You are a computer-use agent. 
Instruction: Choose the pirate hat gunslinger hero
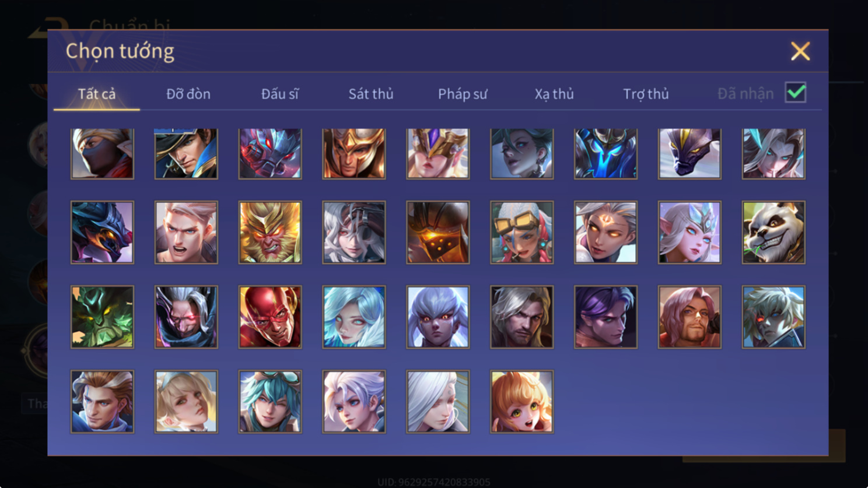tap(186, 153)
